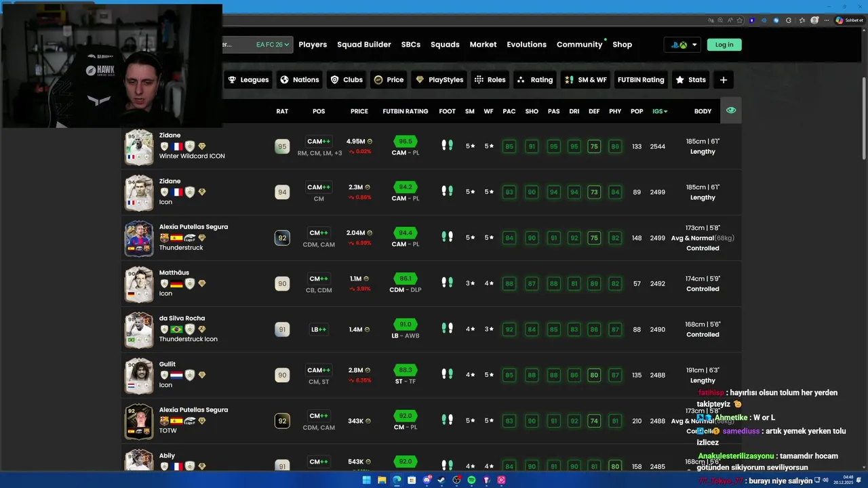Image resolution: width=868 pixels, height=488 pixels.
Task: Open the Squads menu
Action: tap(445, 45)
